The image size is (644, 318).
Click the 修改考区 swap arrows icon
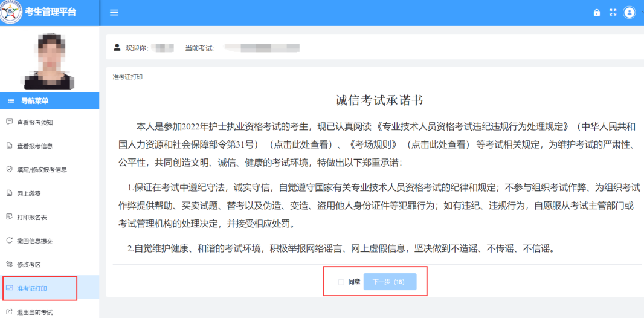[9, 264]
